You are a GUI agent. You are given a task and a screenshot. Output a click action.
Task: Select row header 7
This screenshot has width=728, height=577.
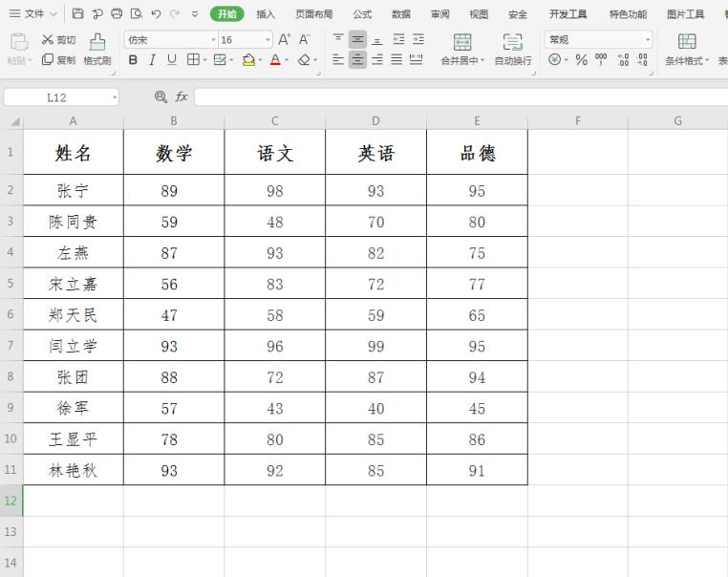tap(11, 345)
